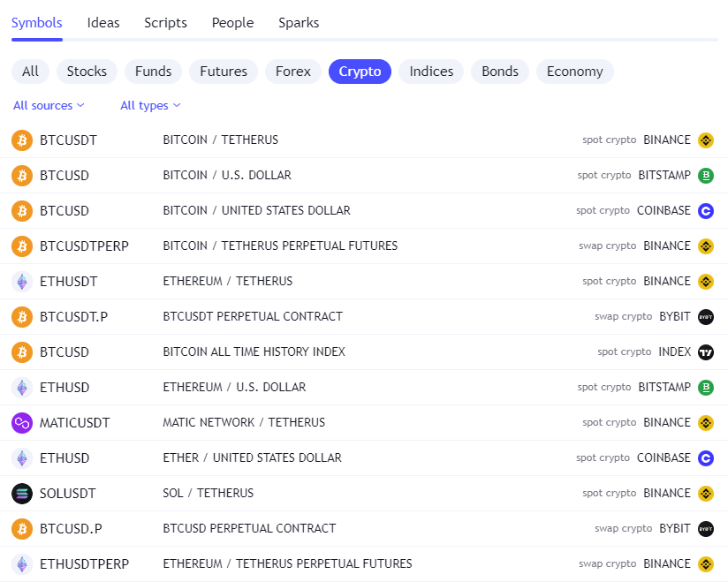Viewport: 728px width, 582px height.
Task: Filter results by Stocks
Action: pyautogui.click(x=87, y=72)
